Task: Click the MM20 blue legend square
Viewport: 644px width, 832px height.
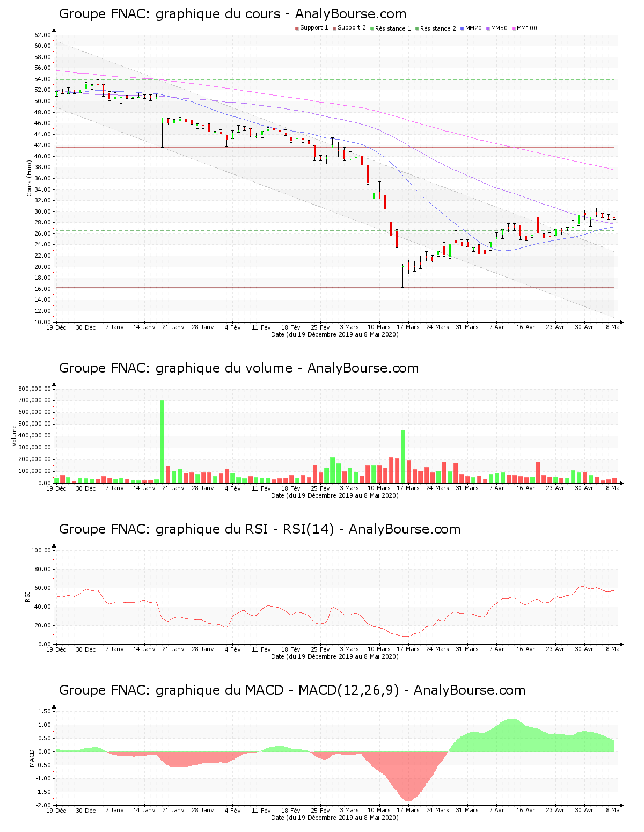Action: click(462, 28)
